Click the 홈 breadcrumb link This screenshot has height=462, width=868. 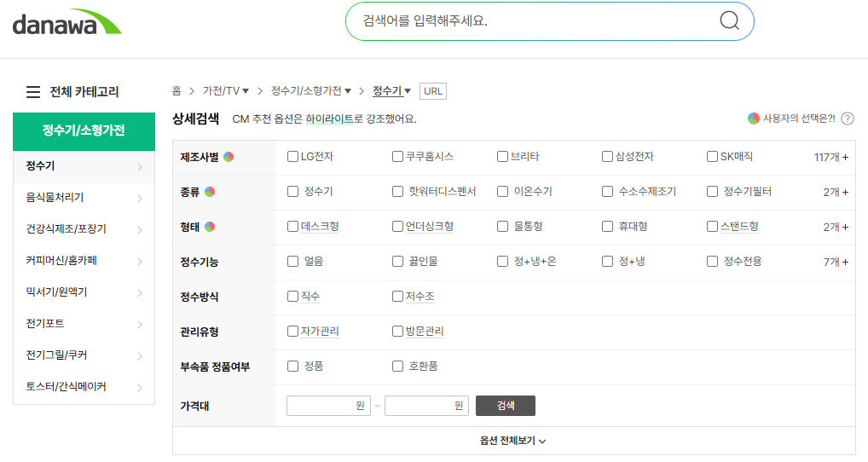176,90
